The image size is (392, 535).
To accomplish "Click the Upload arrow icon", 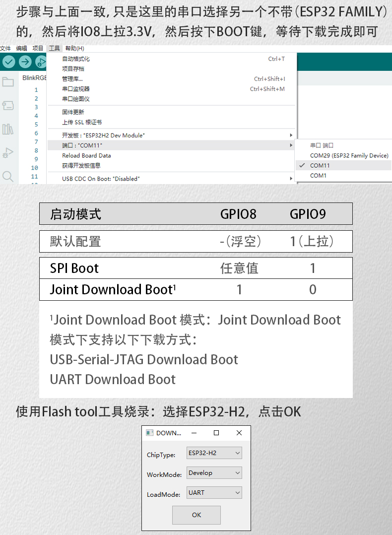I will (x=25, y=62).
